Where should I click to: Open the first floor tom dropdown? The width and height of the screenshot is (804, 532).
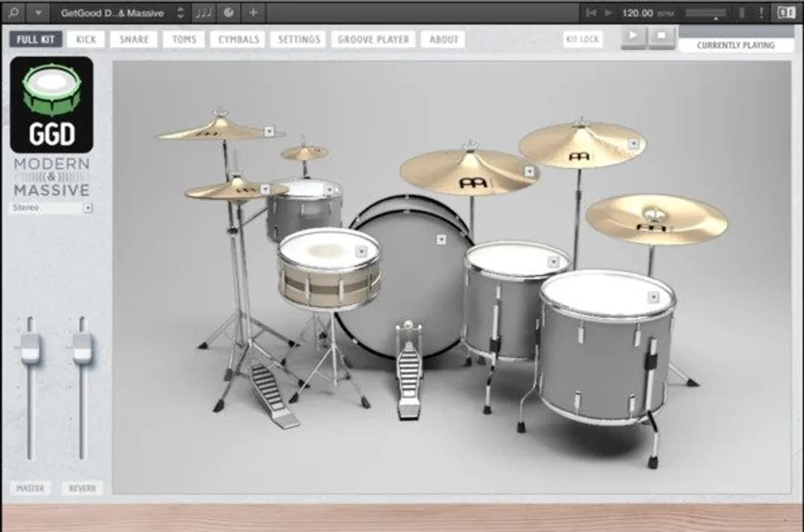553,263
